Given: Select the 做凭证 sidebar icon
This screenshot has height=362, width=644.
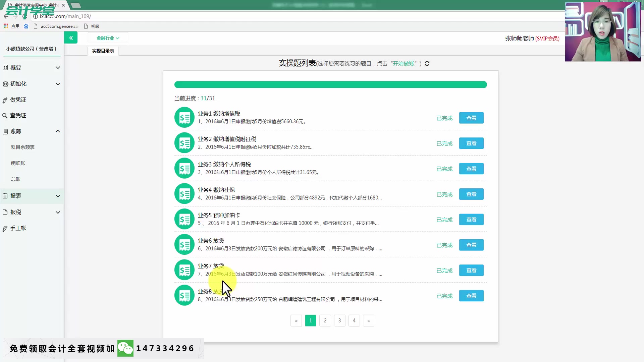Looking at the screenshot, I should [5, 100].
